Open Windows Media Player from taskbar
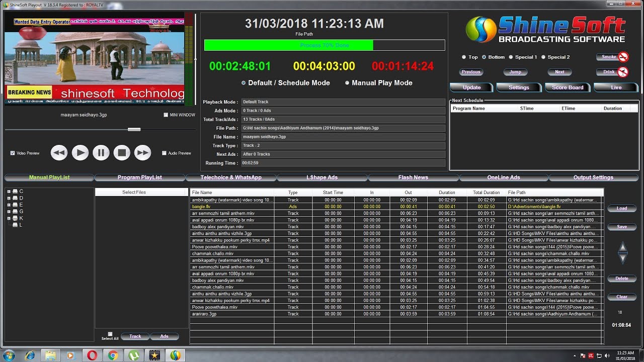This screenshot has height=362, width=644. point(70,355)
